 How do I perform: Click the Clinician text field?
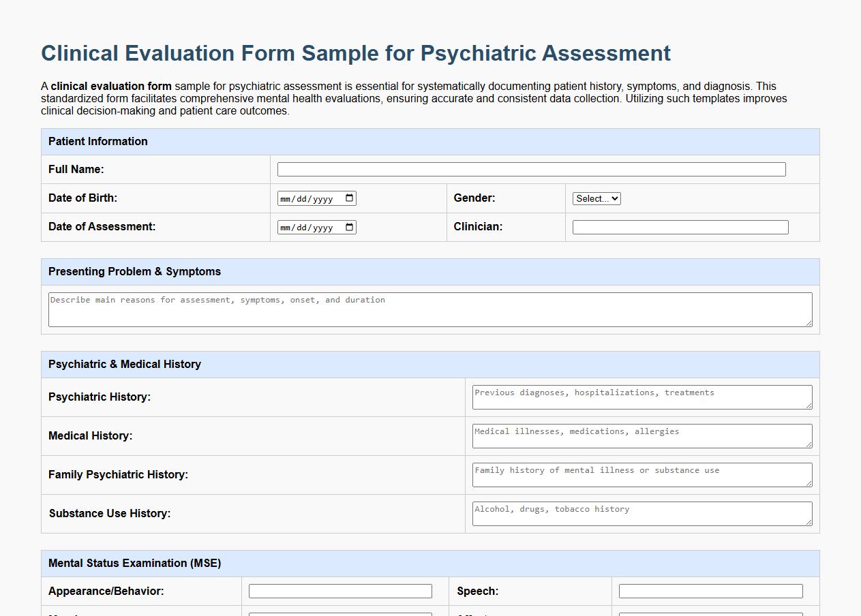(x=680, y=227)
